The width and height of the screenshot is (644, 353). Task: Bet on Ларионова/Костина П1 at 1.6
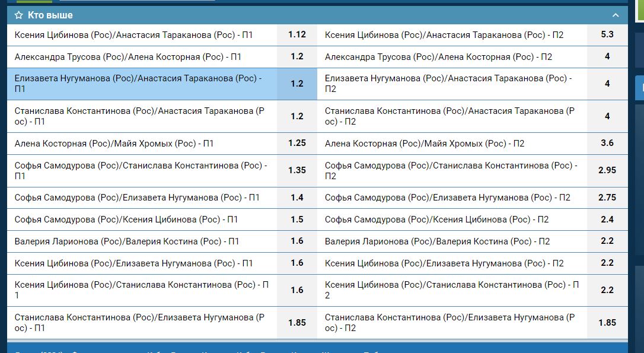(297, 241)
